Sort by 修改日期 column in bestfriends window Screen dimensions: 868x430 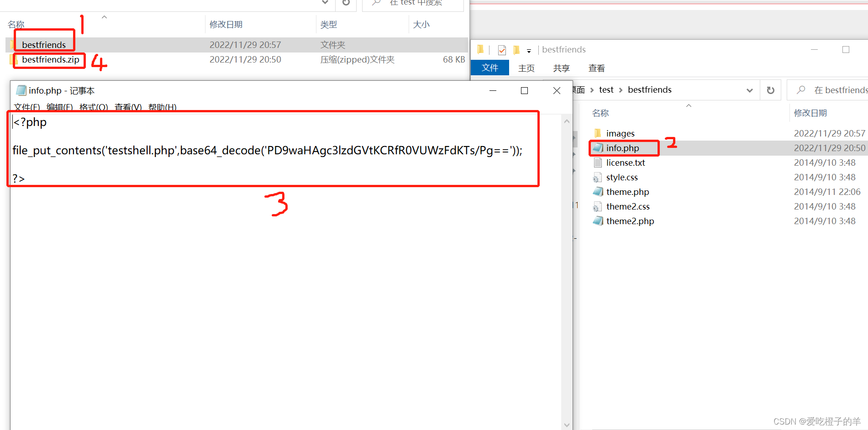810,113
